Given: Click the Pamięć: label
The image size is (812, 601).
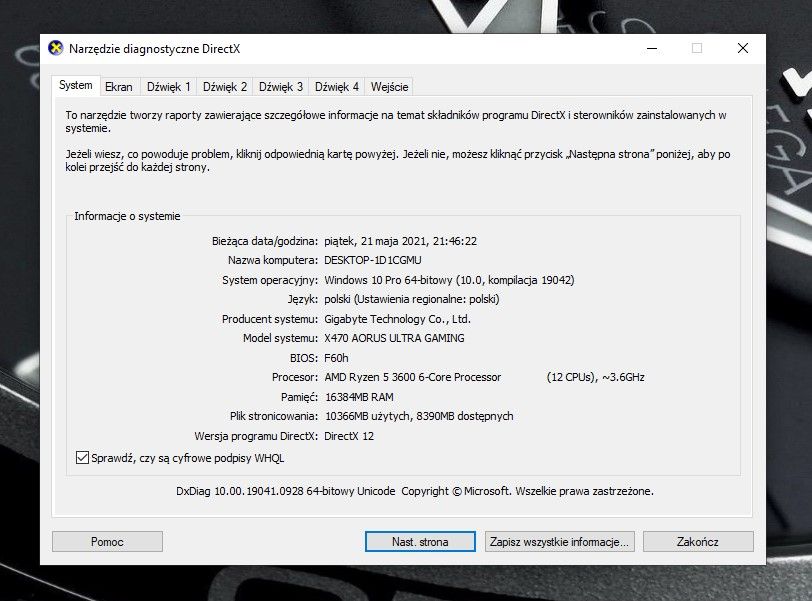Looking at the screenshot, I should pyautogui.click(x=299, y=397).
